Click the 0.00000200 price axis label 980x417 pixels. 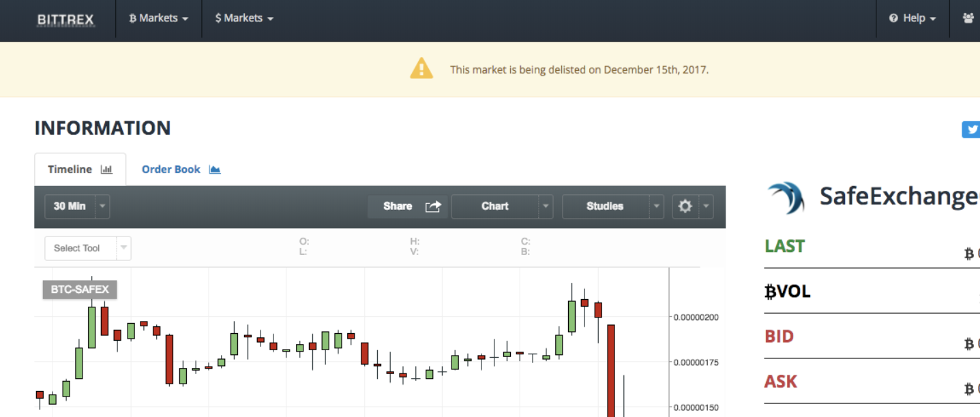pyautogui.click(x=695, y=318)
